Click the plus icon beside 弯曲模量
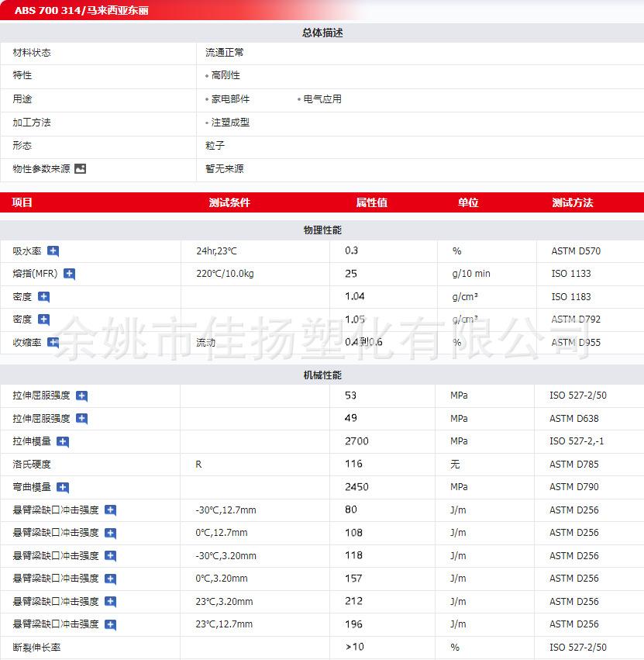The height and width of the screenshot is (660, 644). [63, 488]
